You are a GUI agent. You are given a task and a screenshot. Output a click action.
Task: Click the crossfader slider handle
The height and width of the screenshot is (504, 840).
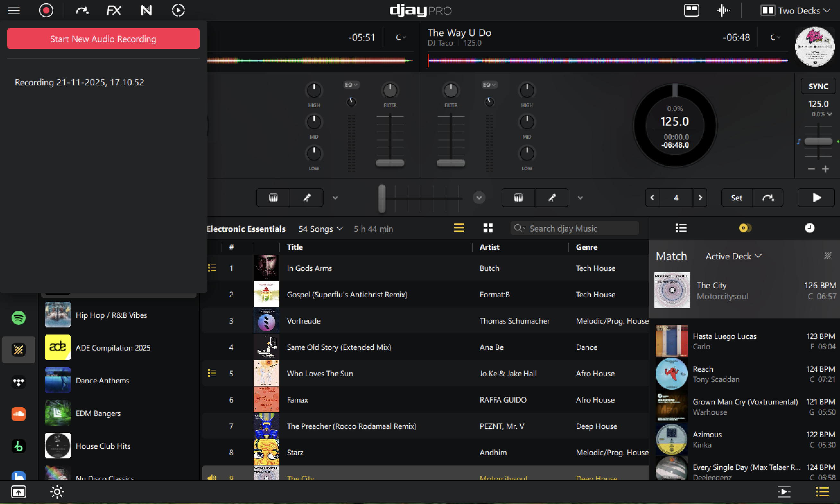tap(382, 198)
